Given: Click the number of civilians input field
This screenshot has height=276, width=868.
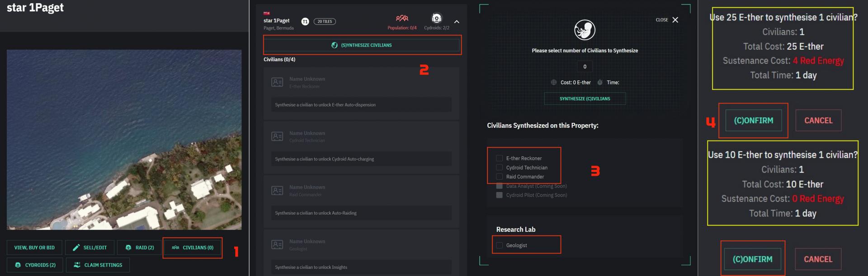Looking at the screenshot, I should point(585,66).
